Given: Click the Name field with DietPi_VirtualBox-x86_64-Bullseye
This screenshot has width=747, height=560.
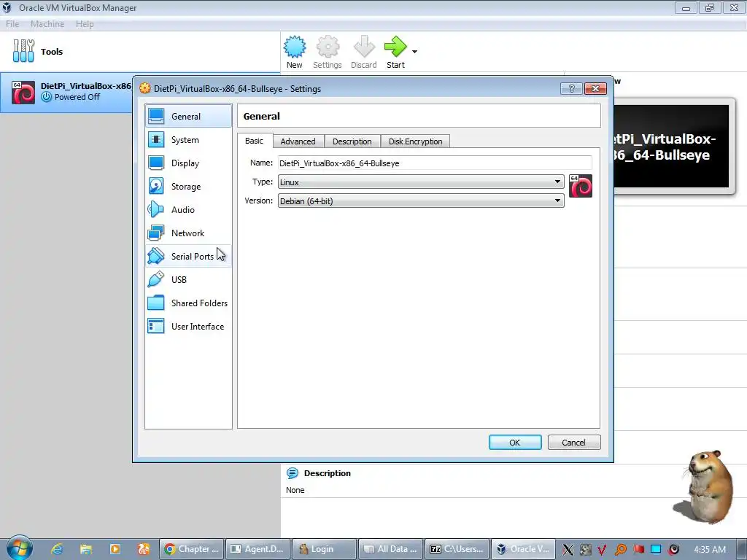Looking at the screenshot, I should click(x=435, y=163).
